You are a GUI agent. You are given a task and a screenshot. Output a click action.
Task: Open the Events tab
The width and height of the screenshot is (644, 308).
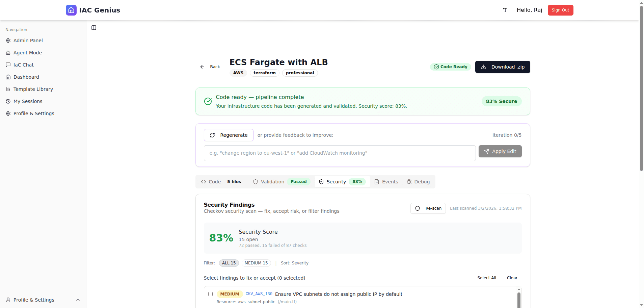[386, 182]
